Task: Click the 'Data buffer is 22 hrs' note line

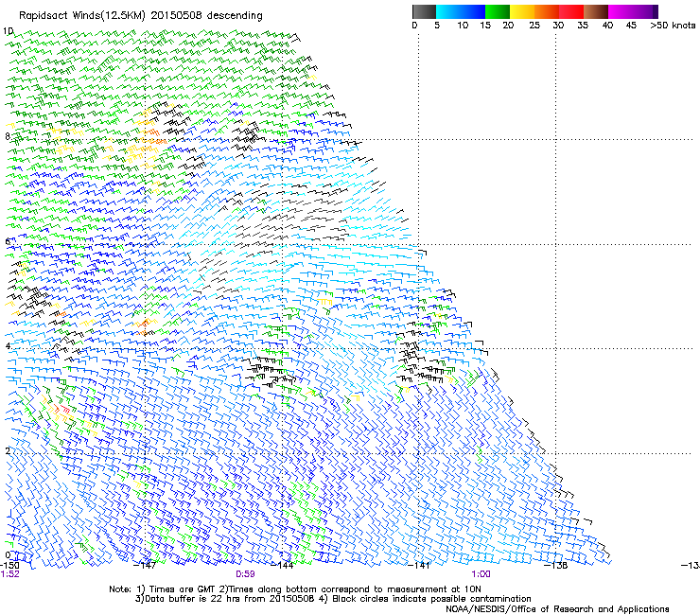Action: point(333,599)
